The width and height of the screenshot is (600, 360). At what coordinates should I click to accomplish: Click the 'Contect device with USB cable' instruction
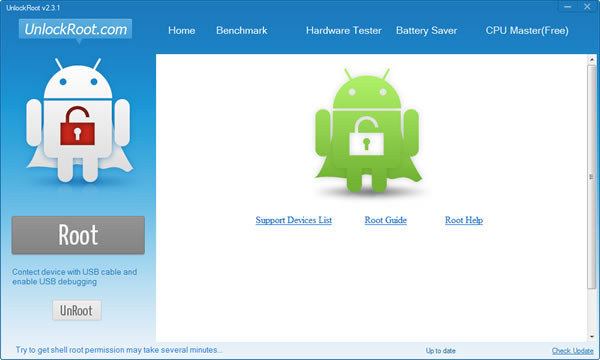[x=74, y=277]
